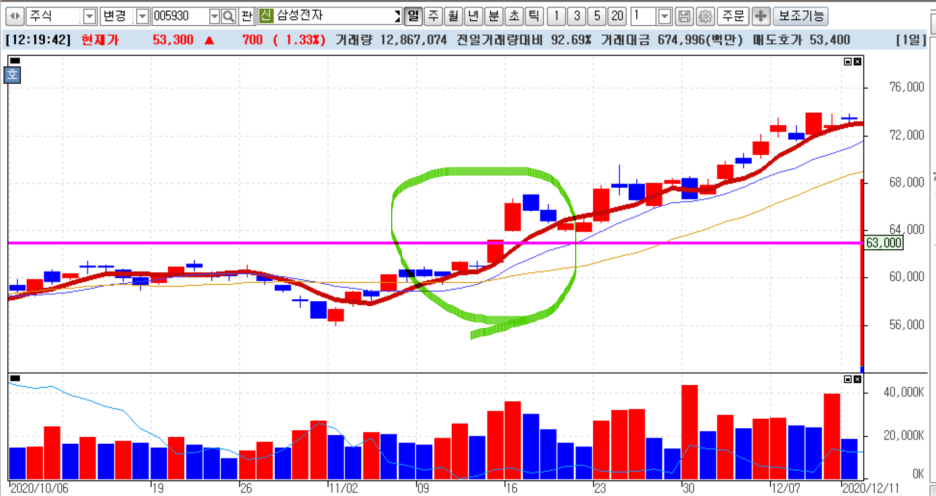Open the 변경 dropdown arrow

[142, 16]
